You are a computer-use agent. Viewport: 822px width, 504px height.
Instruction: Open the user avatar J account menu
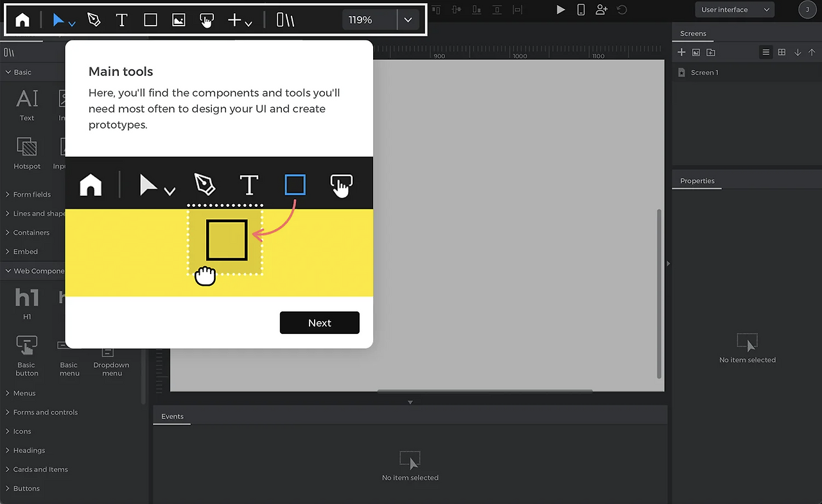tap(807, 10)
